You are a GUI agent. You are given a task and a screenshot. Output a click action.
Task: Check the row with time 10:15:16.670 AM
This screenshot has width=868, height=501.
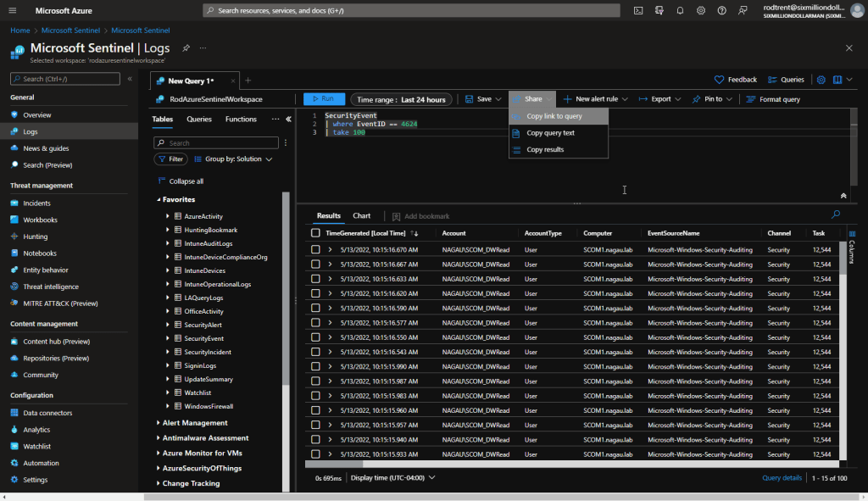(x=315, y=250)
